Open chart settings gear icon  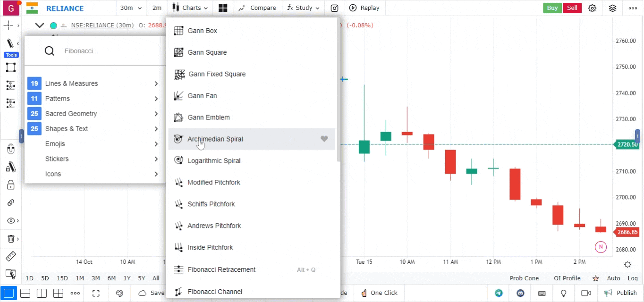592,8
